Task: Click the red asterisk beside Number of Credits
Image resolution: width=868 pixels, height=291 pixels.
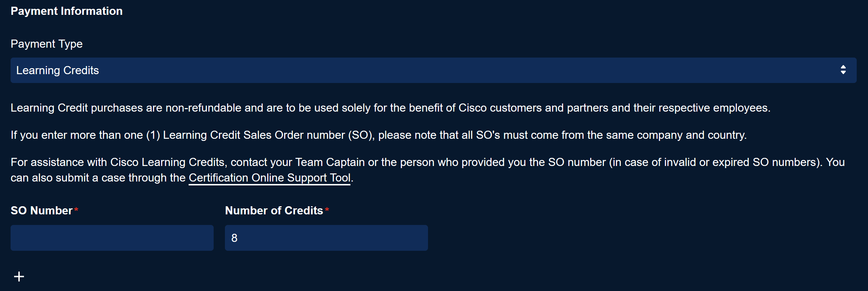Action: [x=327, y=210]
